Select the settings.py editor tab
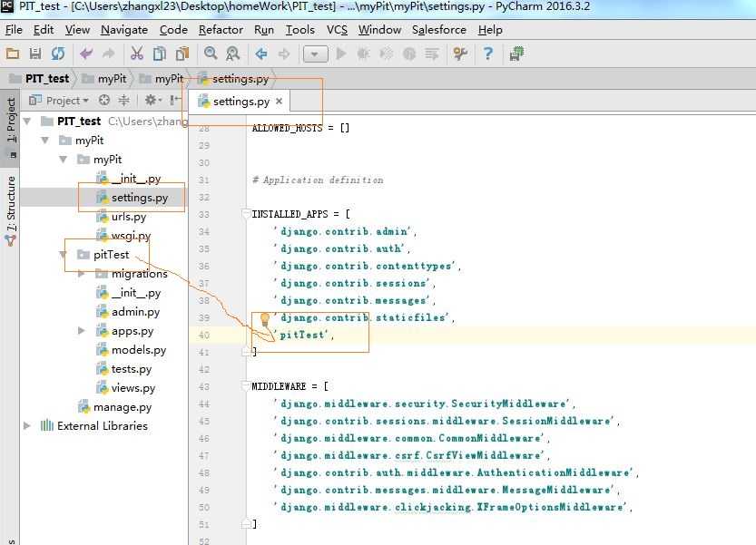Screen dimensions: 756x545 point(241,102)
